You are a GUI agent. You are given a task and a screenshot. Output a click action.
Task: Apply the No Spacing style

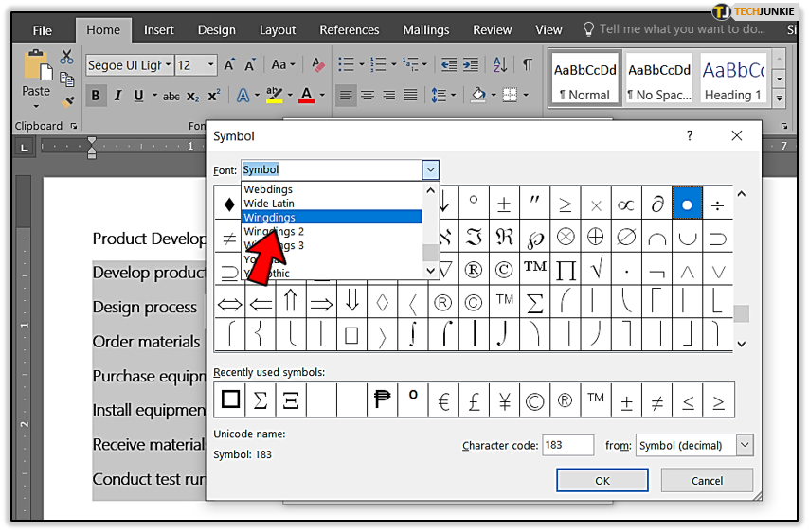click(659, 79)
